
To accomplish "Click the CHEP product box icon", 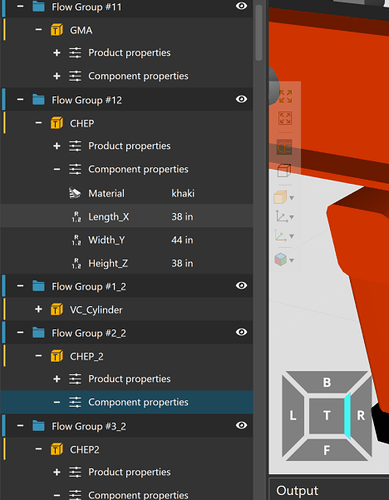I will coord(57,123).
